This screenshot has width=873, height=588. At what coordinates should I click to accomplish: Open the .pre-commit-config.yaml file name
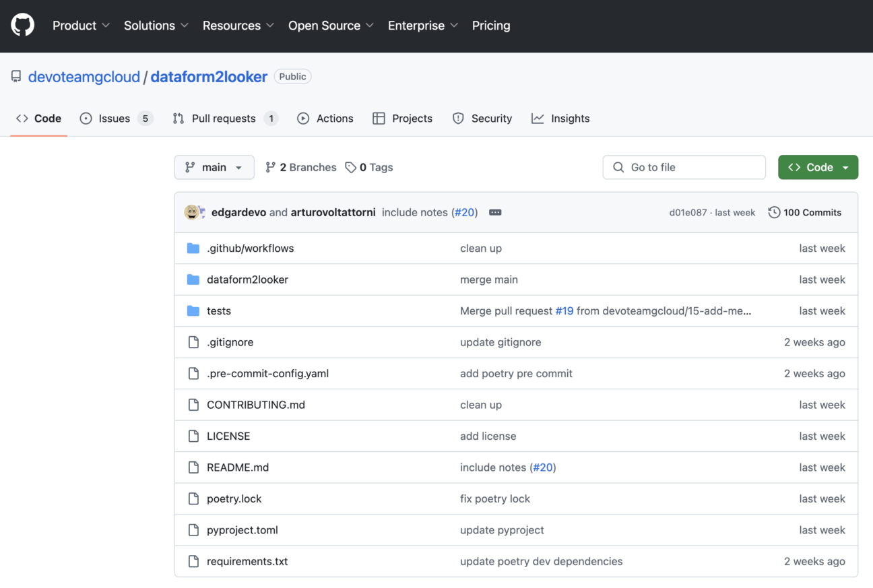tap(267, 374)
